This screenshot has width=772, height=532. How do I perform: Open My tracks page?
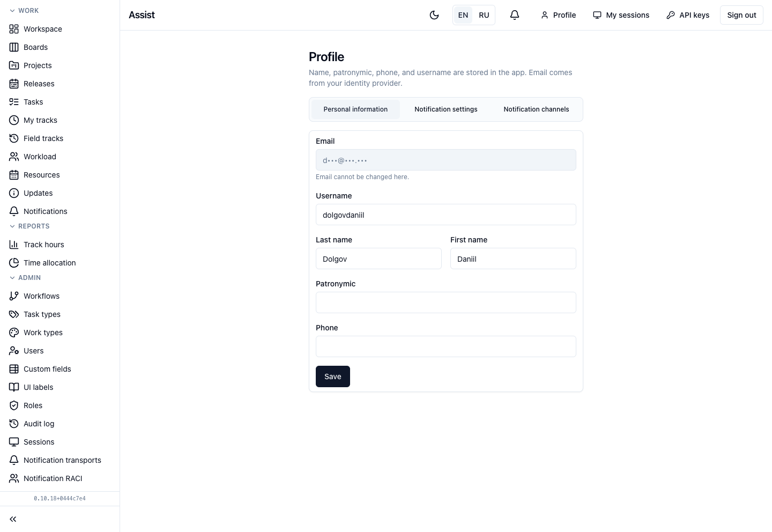coord(60,120)
